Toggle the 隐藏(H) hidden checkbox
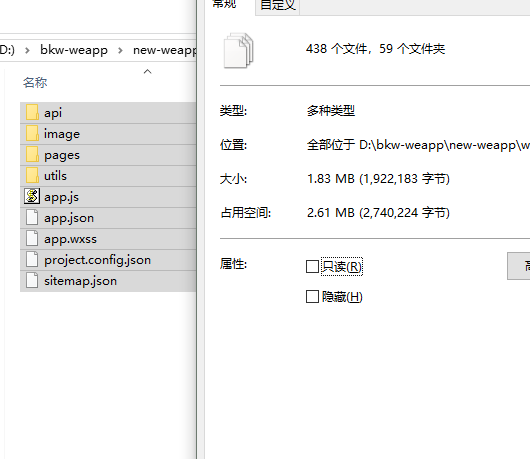The image size is (530, 459). [312, 297]
